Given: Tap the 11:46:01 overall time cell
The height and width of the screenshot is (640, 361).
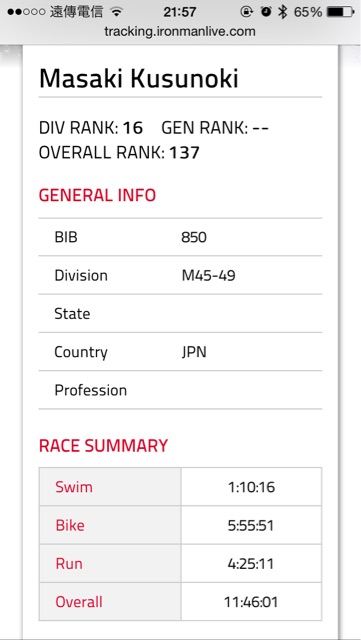Looking at the screenshot, I should (x=251, y=602).
